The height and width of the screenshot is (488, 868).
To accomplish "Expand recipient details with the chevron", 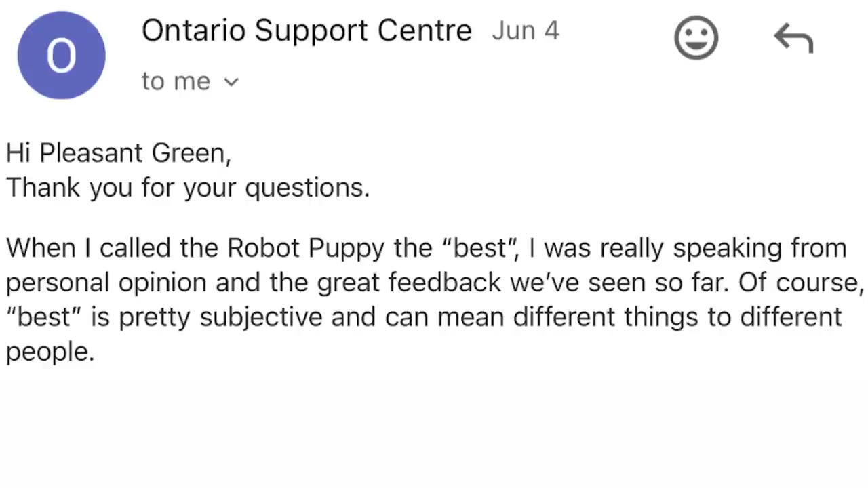I will (231, 82).
